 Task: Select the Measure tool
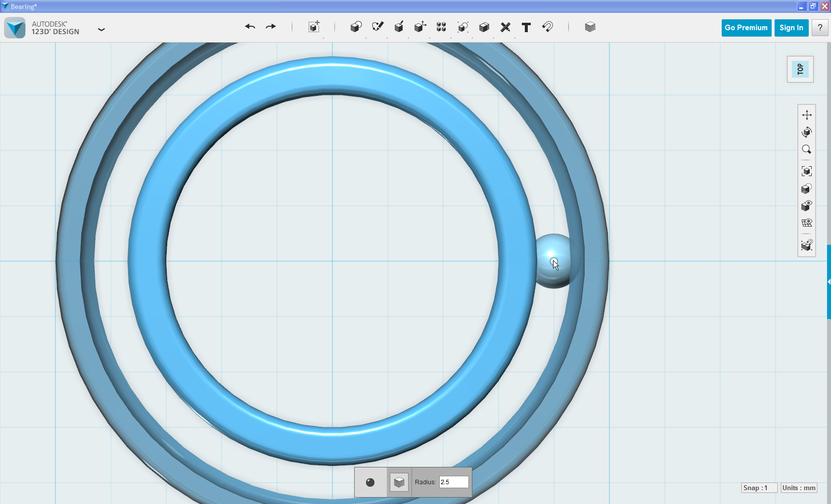505,27
